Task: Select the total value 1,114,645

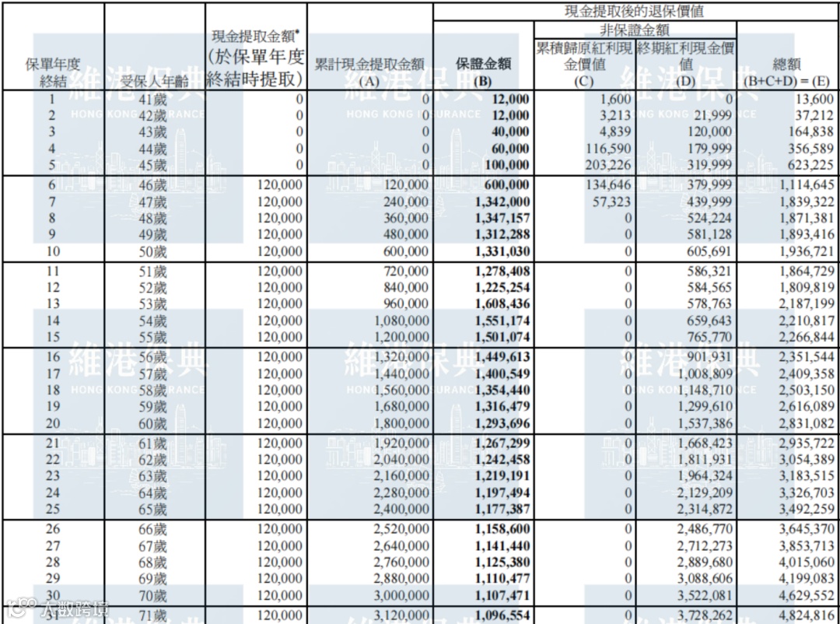Action: [807, 185]
